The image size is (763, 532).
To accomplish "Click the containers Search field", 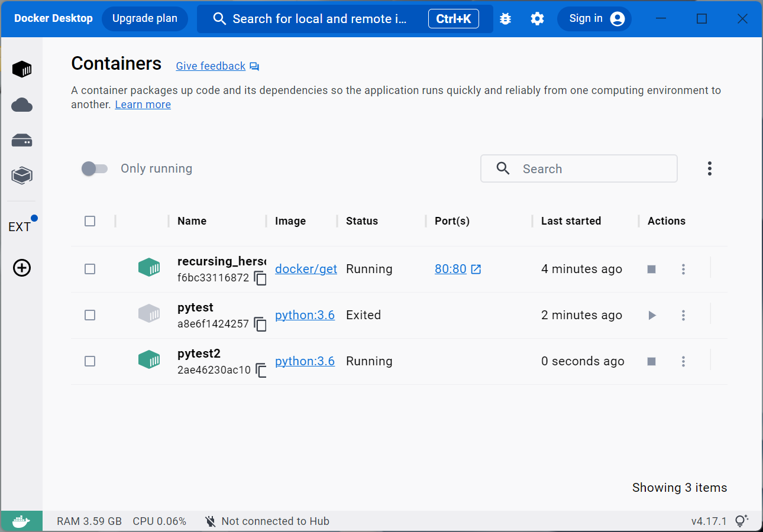I will (579, 168).
